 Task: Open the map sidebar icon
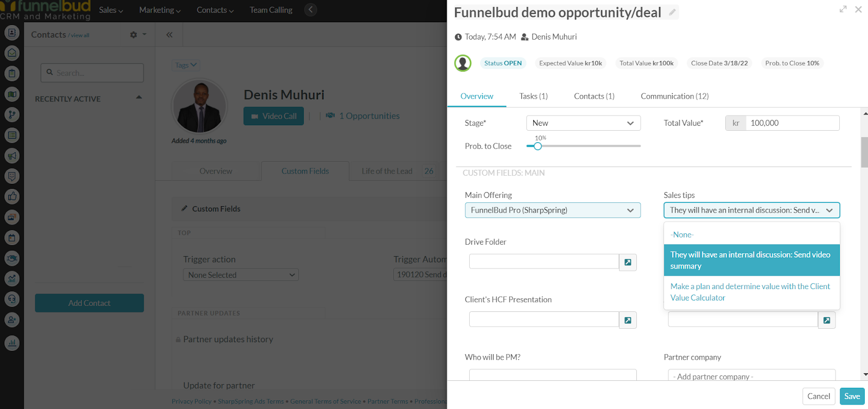coord(12,94)
